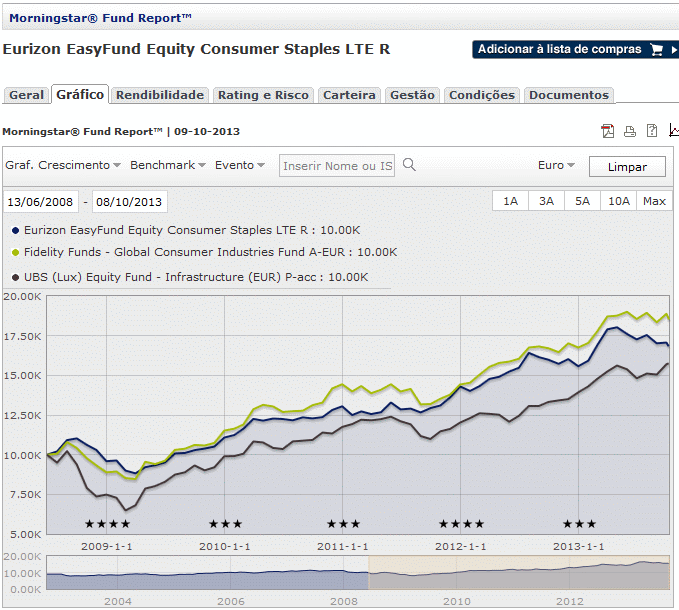Select the 3A time range

pyautogui.click(x=546, y=201)
